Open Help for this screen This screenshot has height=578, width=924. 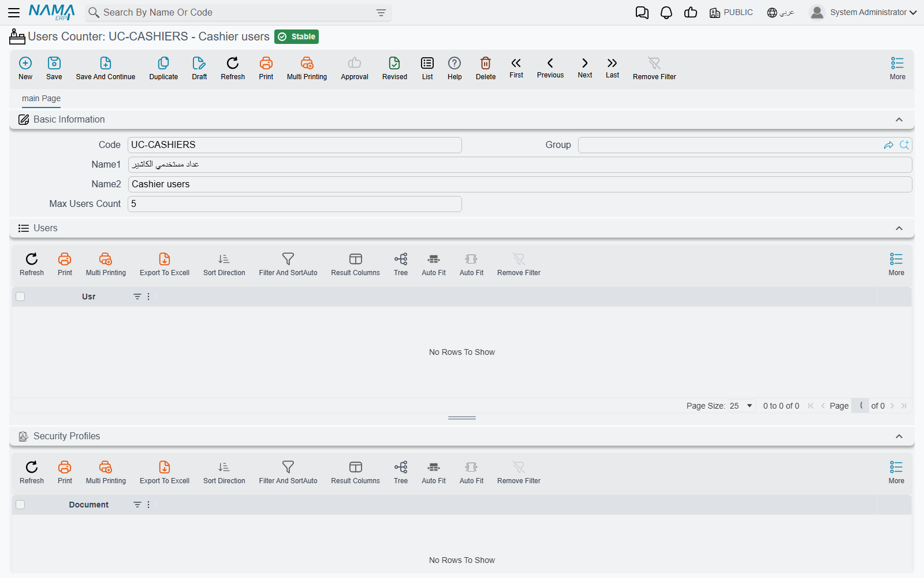(454, 68)
